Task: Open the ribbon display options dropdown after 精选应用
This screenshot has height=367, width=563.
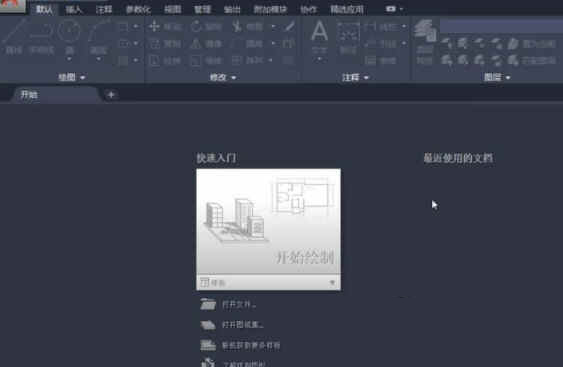Action: coord(401,9)
